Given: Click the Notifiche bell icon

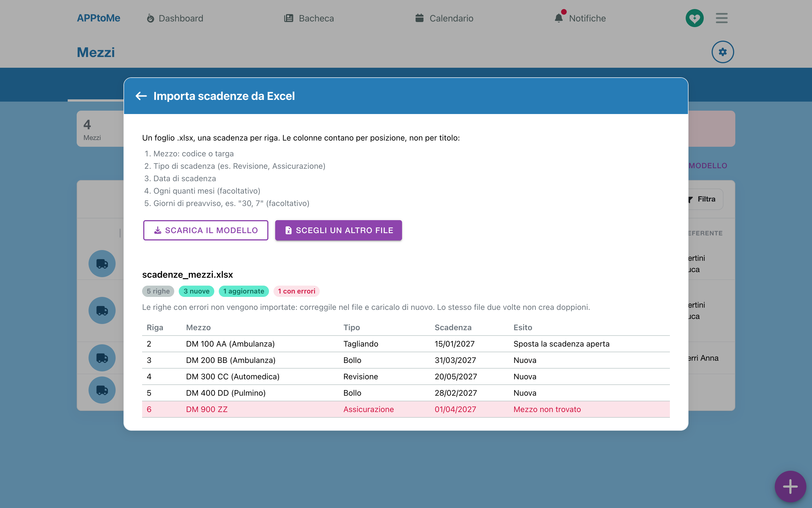Looking at the screenshot, I should click(559, 18).
